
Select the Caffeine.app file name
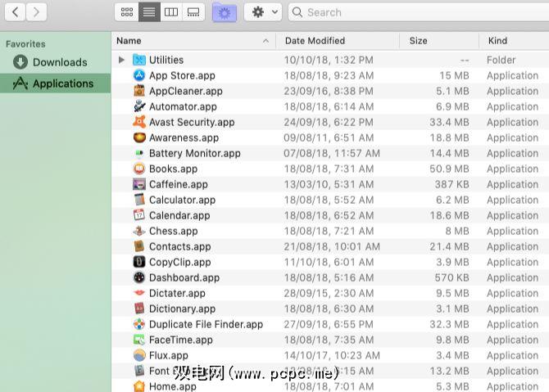coord(178,184)
